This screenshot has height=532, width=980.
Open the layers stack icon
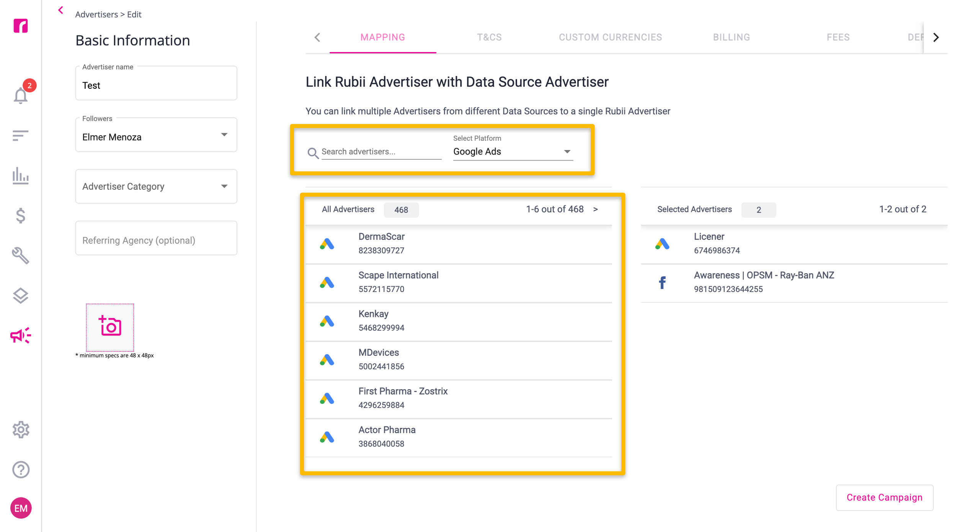click(21, 295)
